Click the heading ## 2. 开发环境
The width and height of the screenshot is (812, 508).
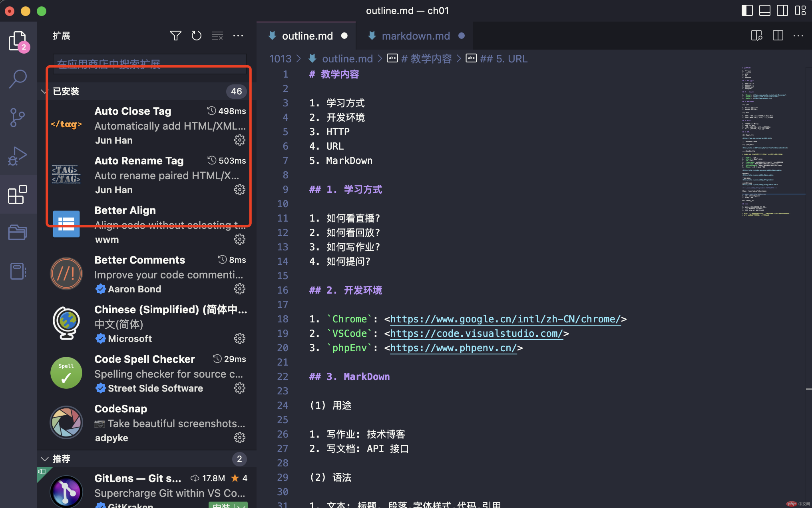pyautogui.click(x=346, y=290)
